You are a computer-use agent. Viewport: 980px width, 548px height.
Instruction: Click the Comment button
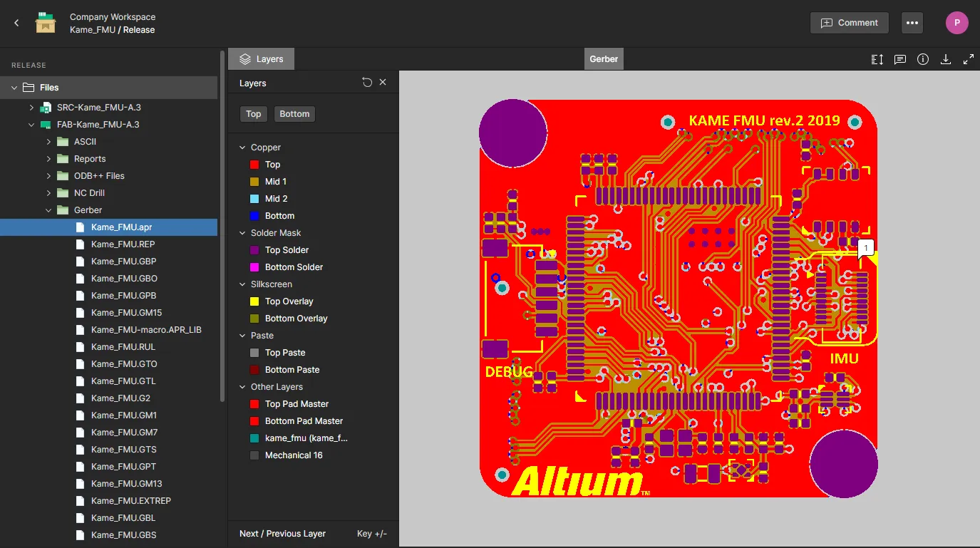(x=849, y=23)
